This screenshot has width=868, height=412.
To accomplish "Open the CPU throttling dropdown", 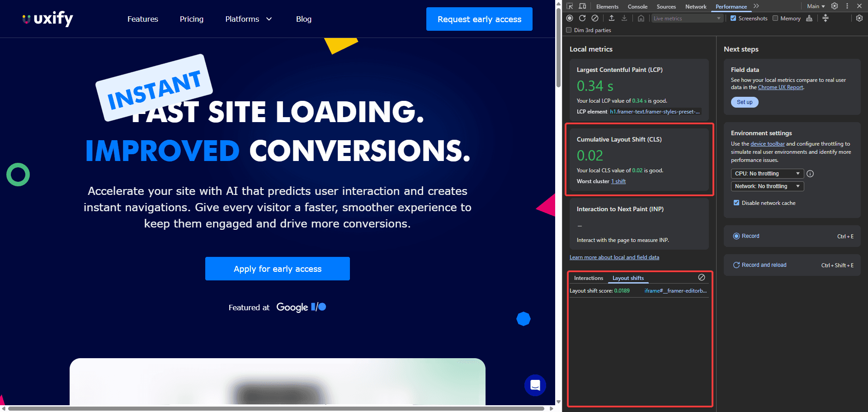I will pyautogui.click(x=767, y=173).
